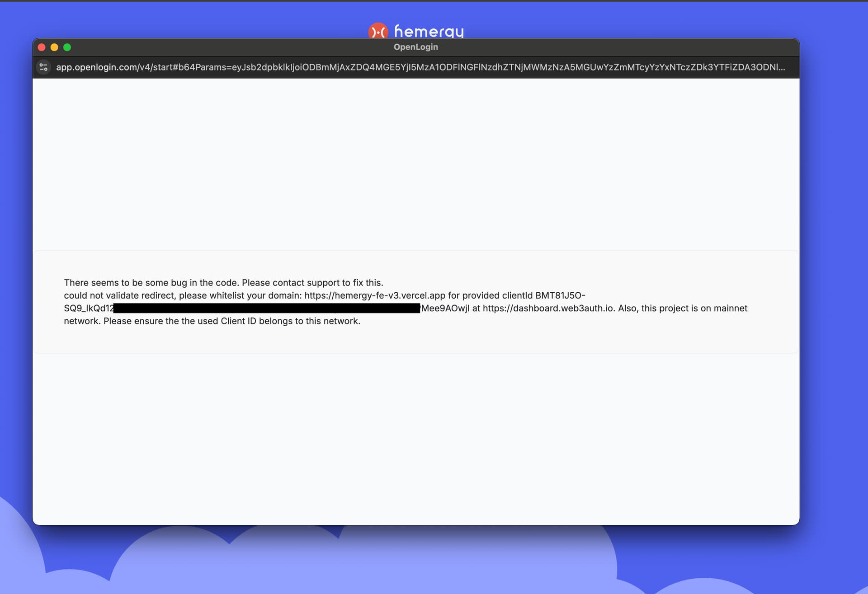868x594 pixels.
Task: Minimize the OpenLogin popup window
Action: [54, 47]
